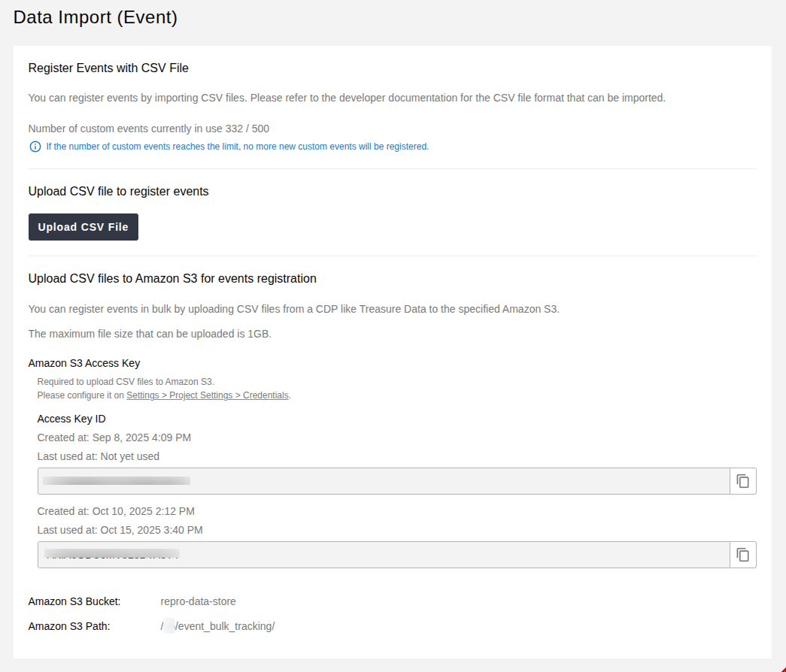
Task: Click the bucket name repro-data-store
Action: point(198,601)
